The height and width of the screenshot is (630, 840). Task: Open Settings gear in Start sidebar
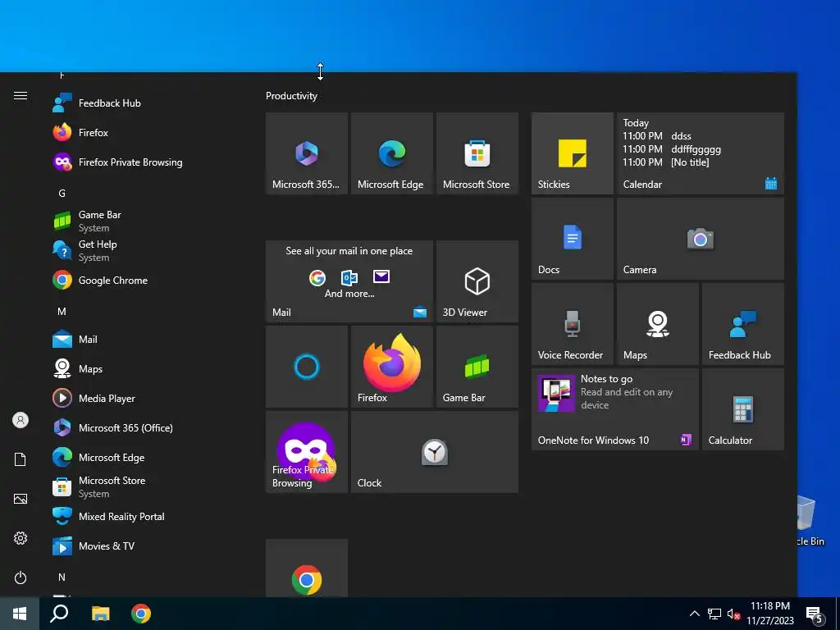pyautogui.click(x=21, y=538)
